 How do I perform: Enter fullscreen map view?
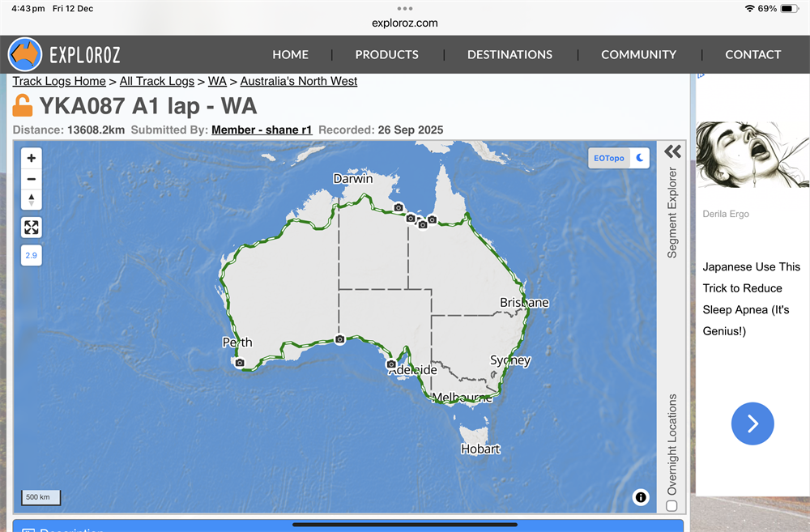[x=32, y=228]
